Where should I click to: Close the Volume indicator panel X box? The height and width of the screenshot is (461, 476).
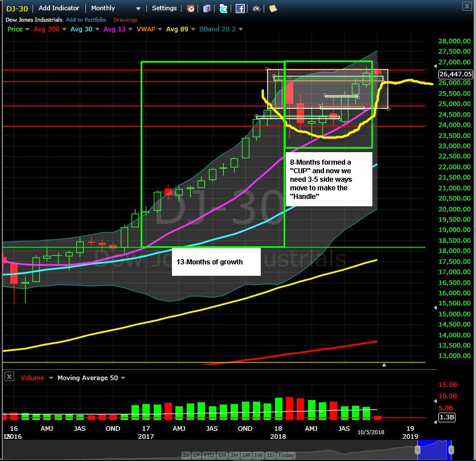click(10, 377)
